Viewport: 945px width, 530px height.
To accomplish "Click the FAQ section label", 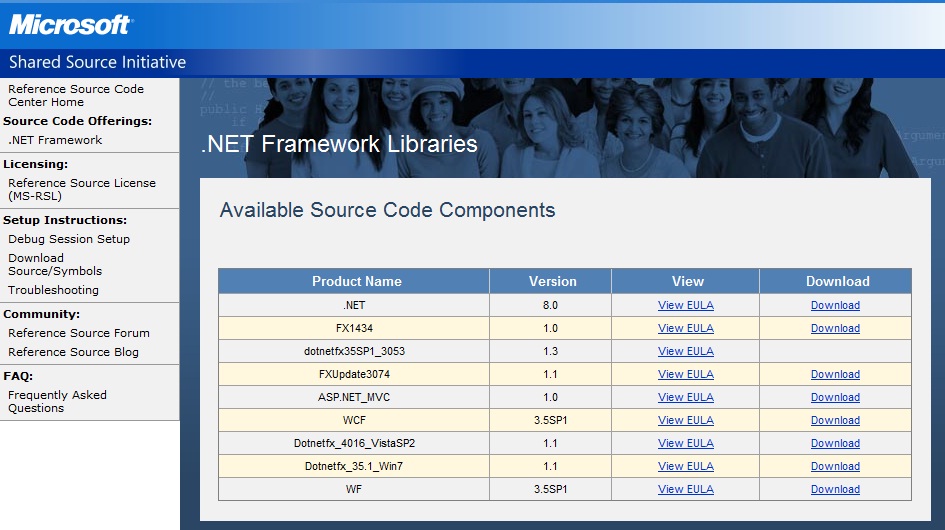I will (x=18, y=376).
